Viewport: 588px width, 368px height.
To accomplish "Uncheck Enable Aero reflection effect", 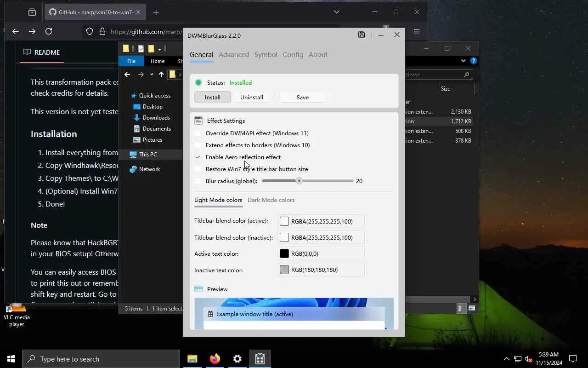I will 198,157.
